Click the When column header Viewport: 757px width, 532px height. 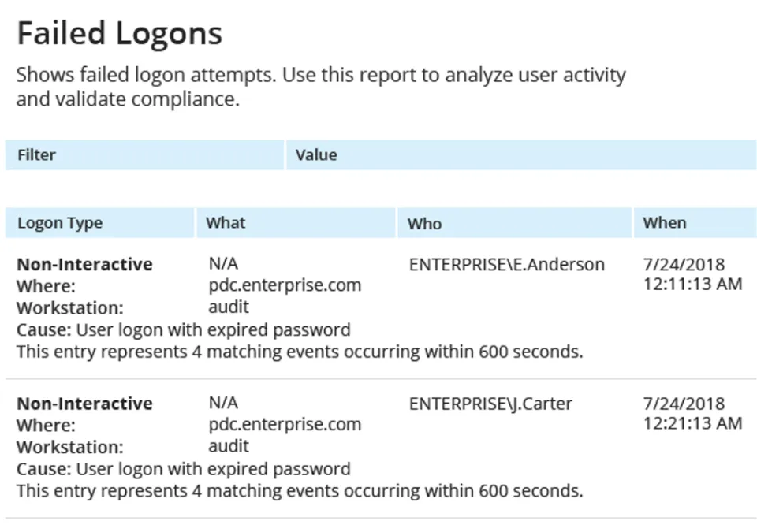click(664, 223)
